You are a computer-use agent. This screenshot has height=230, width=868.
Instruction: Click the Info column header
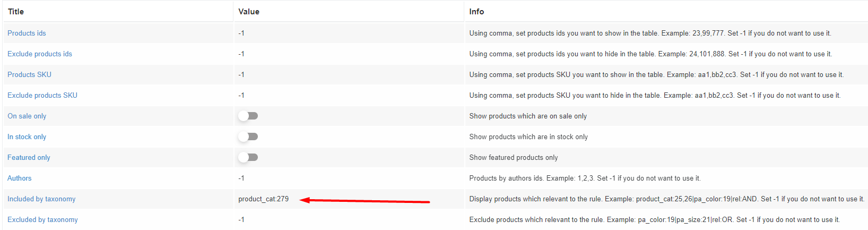point(476,11)
